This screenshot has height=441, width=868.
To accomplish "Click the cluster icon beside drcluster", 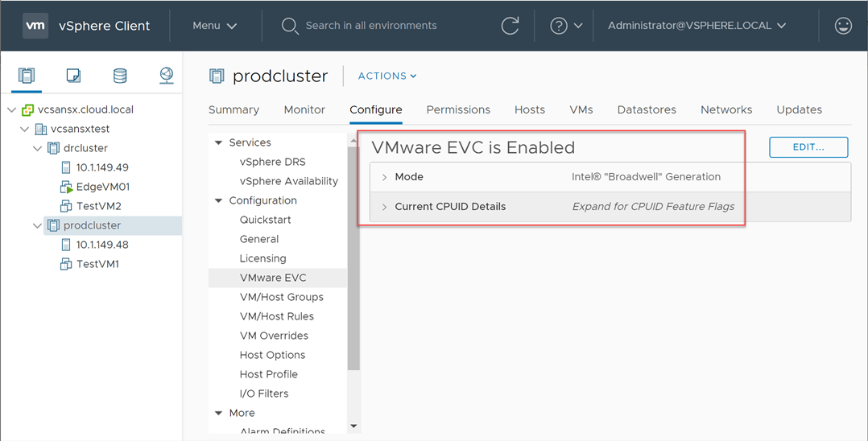I will 54,148.
